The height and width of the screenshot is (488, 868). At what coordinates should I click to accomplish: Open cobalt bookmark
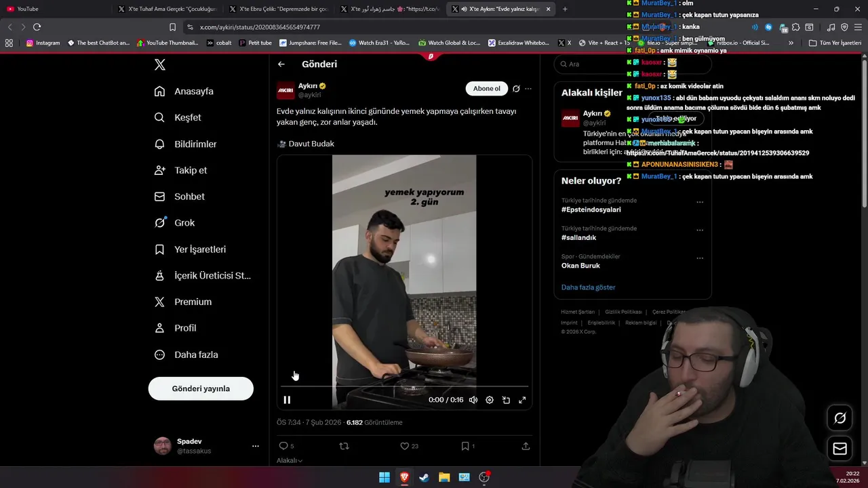[219, 43]
